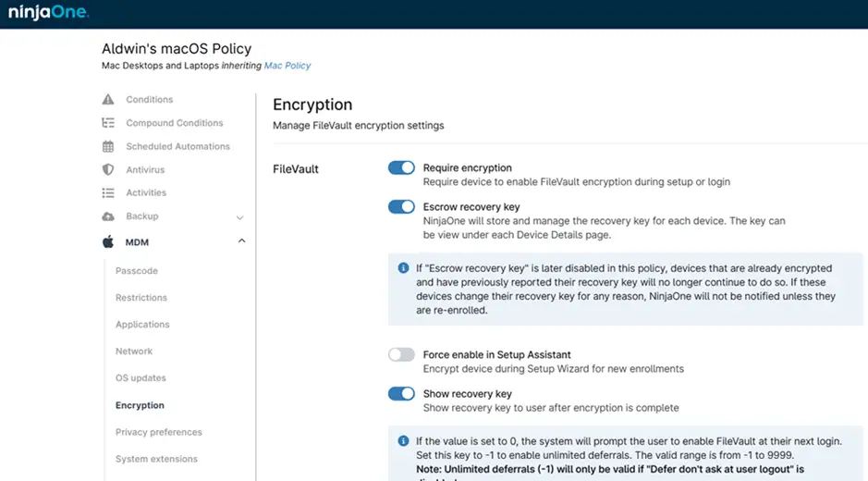The width and height of the screenshot is (868, 481).
Task: Collapse the MDM section chevron
Action: click(241, 241)
